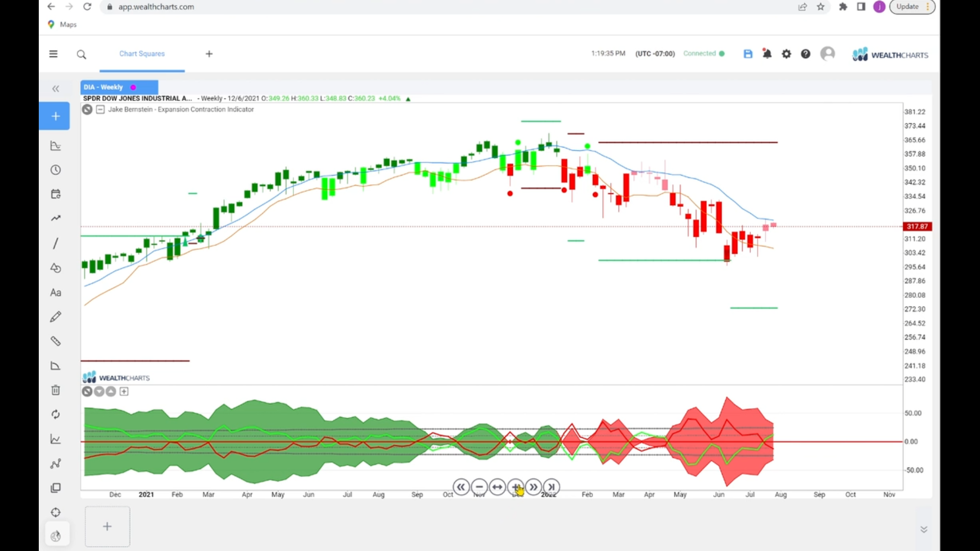Click the SPDR Dow Jones symbol title
Image resolution: width=980 pixels, height=551 pixels.
[x=137, y=98]
